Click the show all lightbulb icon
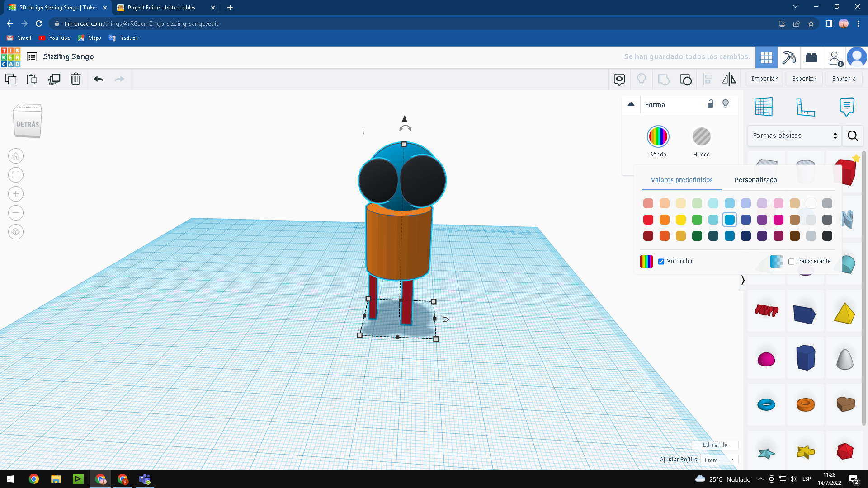868x488 pixels. [642, 80]
